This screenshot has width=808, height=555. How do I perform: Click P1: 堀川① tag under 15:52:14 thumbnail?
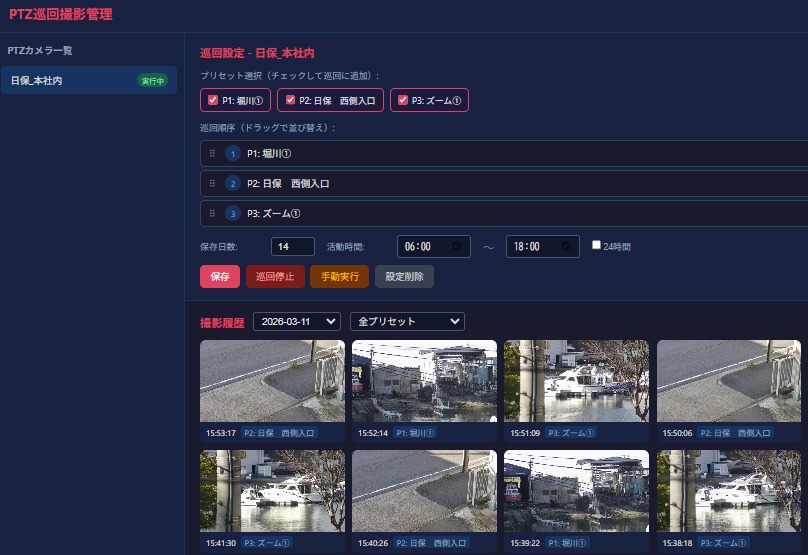click(415, 433)
